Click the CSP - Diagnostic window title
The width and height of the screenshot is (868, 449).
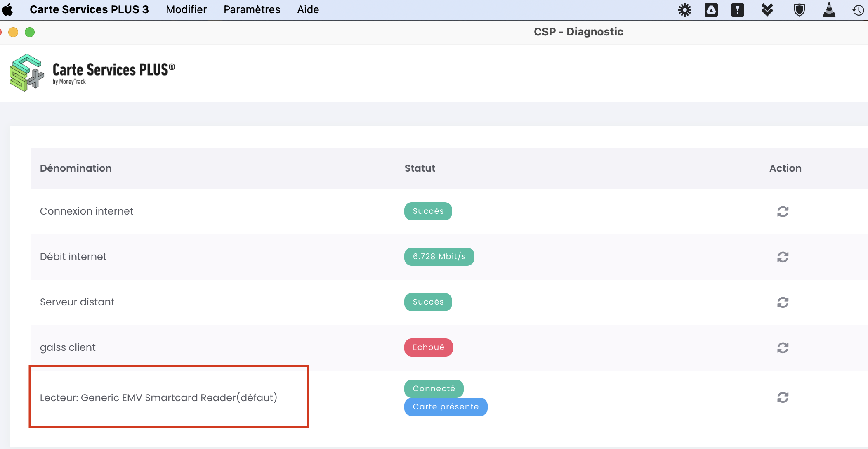click(x=578, y=32)
